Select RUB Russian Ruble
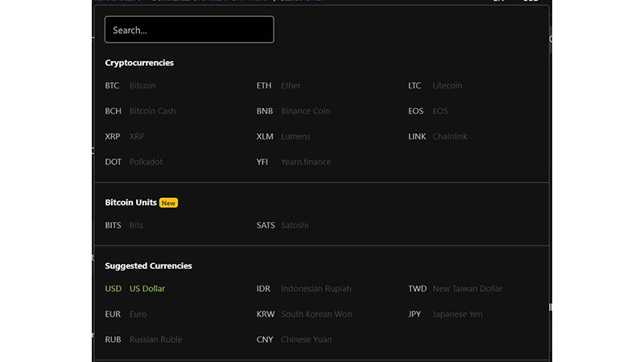This screenshot has height=362, width=644. [x=143, y=339]
